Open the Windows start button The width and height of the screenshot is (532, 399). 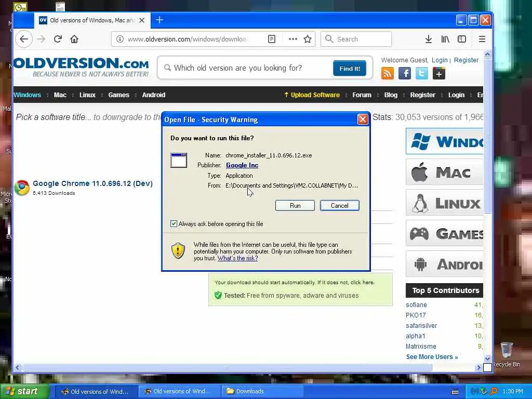tap(24, 392)
